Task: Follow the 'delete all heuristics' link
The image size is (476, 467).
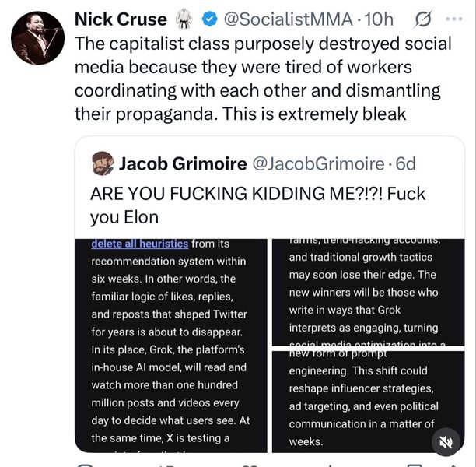Action: 140,244
